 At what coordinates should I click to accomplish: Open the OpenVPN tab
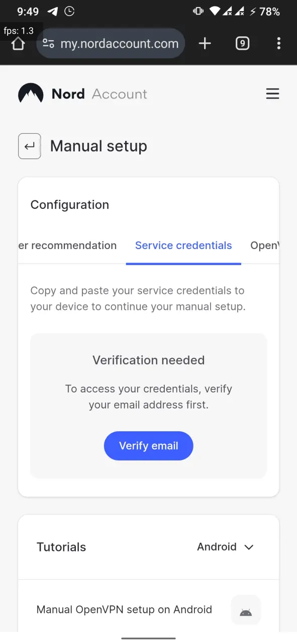264,246
